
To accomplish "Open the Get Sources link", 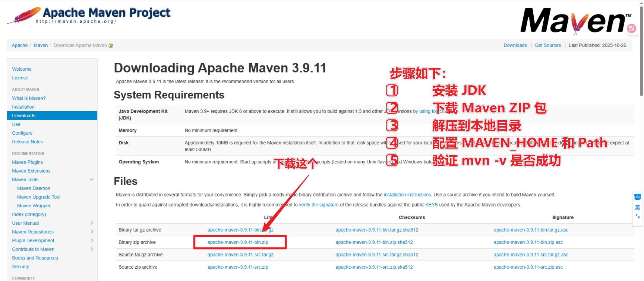I will (547, 45).
